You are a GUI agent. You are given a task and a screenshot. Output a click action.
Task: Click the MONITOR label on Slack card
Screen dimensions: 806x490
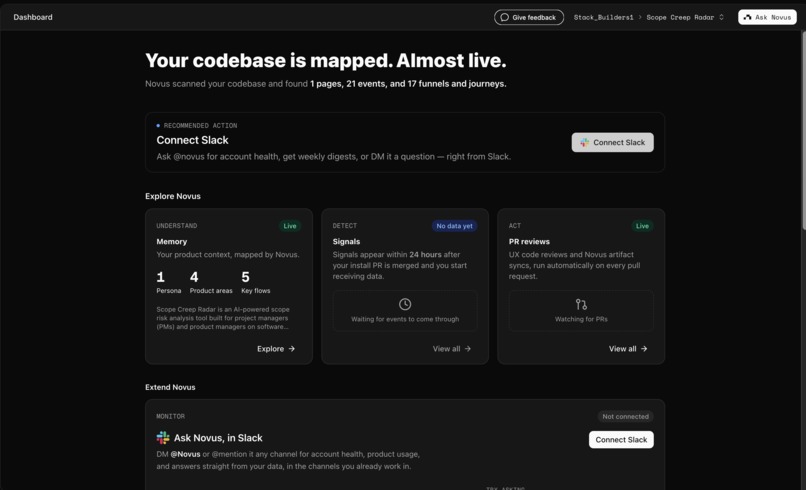pyautogui.click(x=171, y=416)
